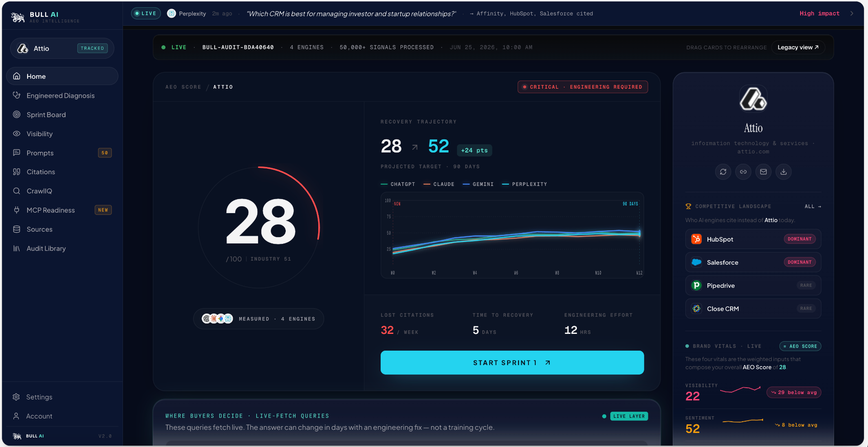Click the Visibility eye icon
Viewport: 868px width, 447px height.
pos(17,133)
